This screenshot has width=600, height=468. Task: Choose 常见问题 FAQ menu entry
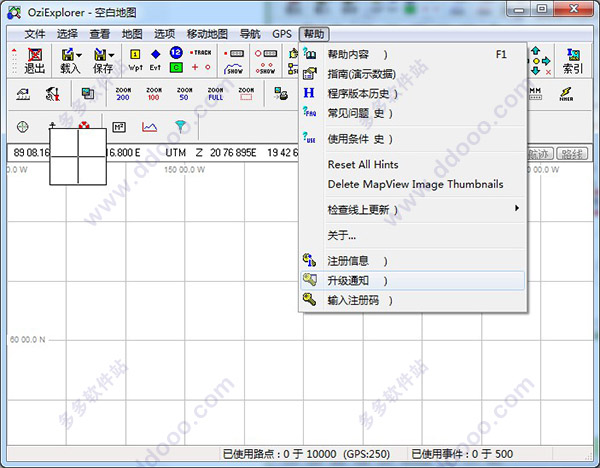(x=412, y=113)
